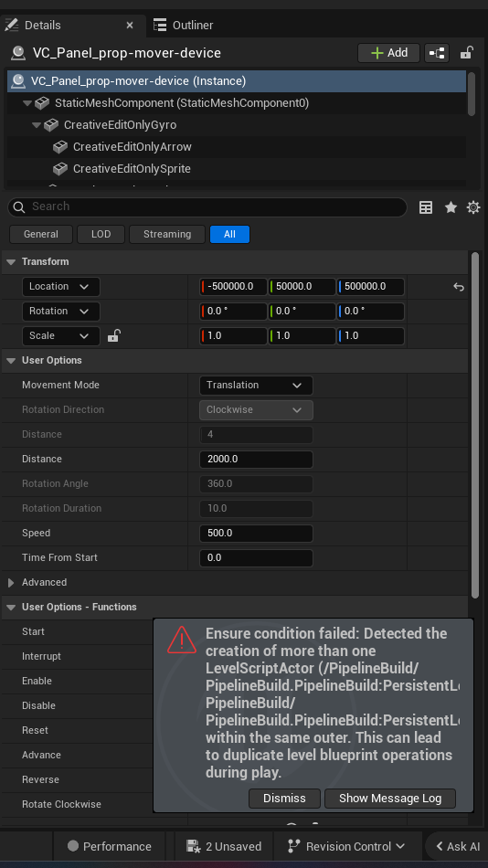Open the Revision Control menu
488x868 pixels.
(x=346, y=846)
